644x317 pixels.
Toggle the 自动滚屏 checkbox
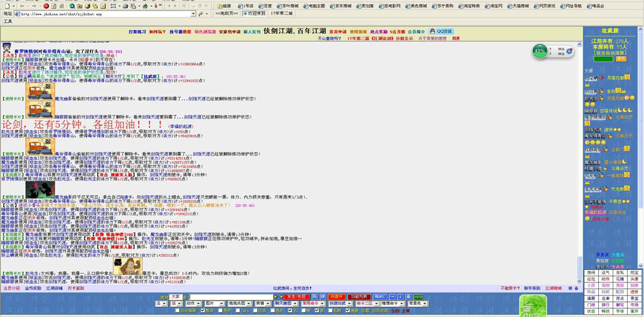[x=178, y=311]
